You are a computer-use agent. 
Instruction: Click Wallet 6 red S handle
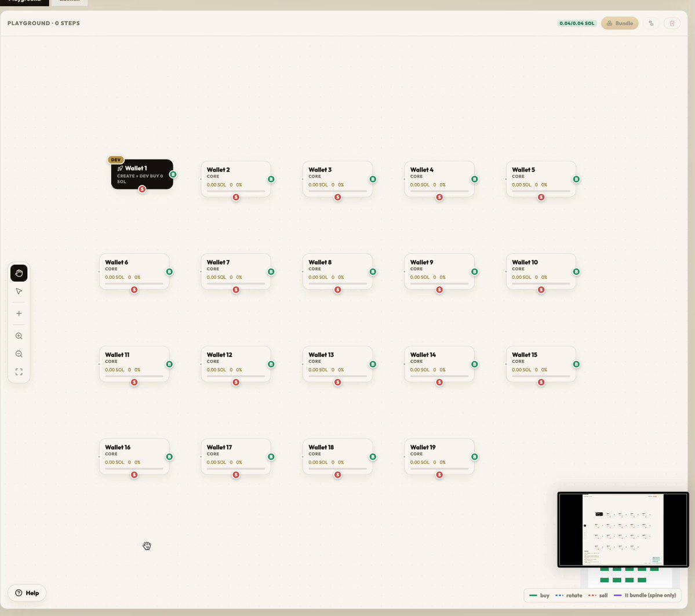[134, 290]
